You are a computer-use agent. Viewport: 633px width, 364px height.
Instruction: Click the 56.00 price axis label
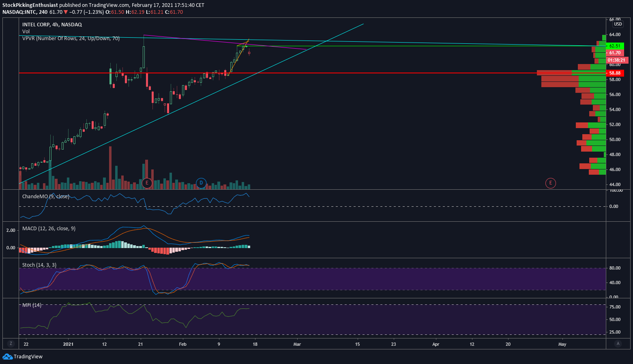tap(615, 95)
